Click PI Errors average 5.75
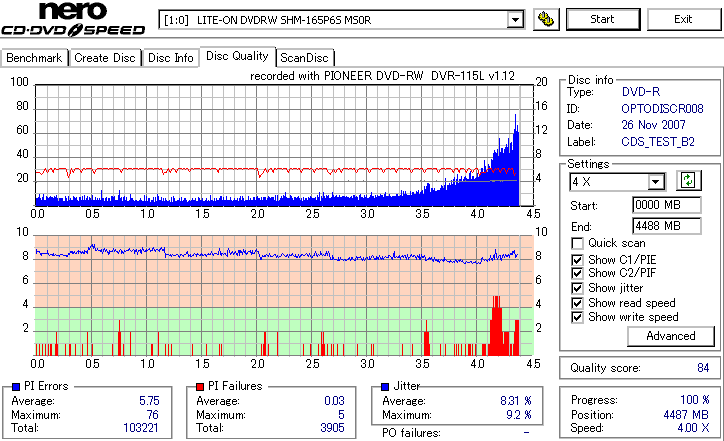 [149, 401]
